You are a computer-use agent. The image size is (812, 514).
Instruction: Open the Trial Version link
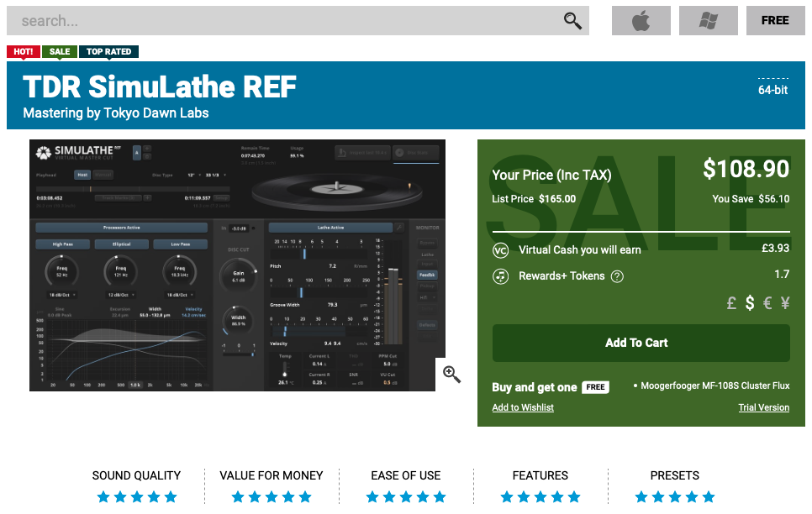coord(764,407)
